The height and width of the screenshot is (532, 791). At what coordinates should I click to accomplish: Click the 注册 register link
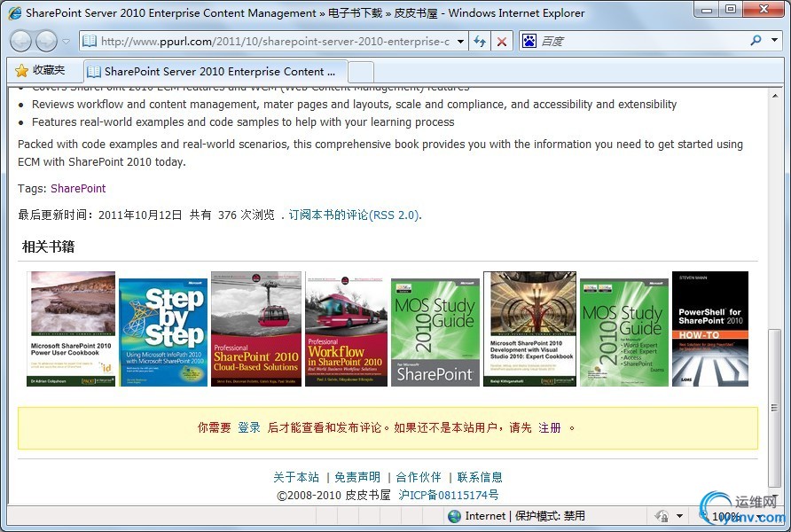click(550, 428)
